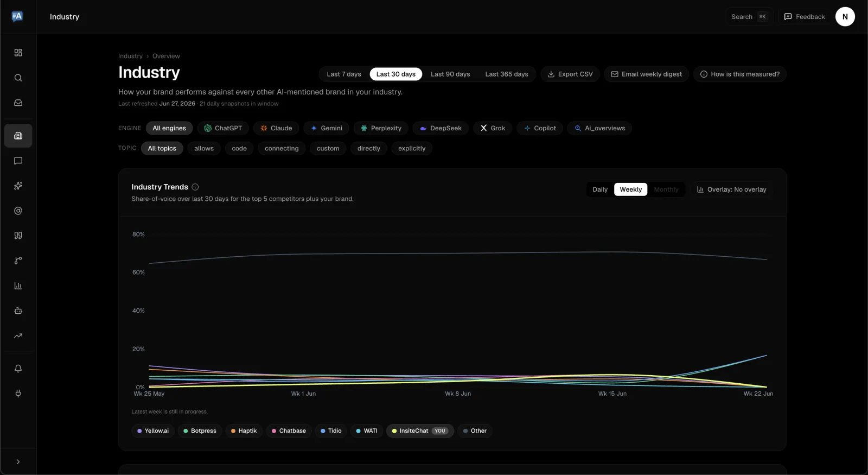Filter by Perplexity engine
This screenshot has height=475, width=868.
[x=381, y=128]
